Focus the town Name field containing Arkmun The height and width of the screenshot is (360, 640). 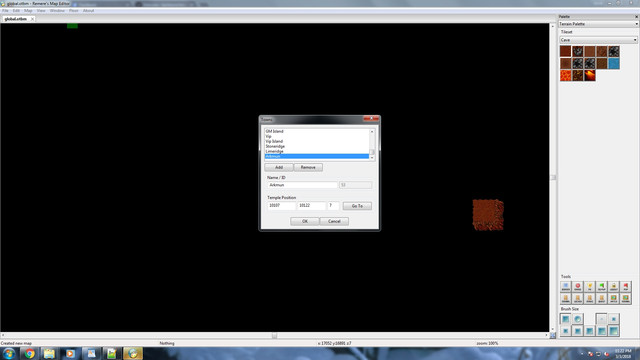302,185
